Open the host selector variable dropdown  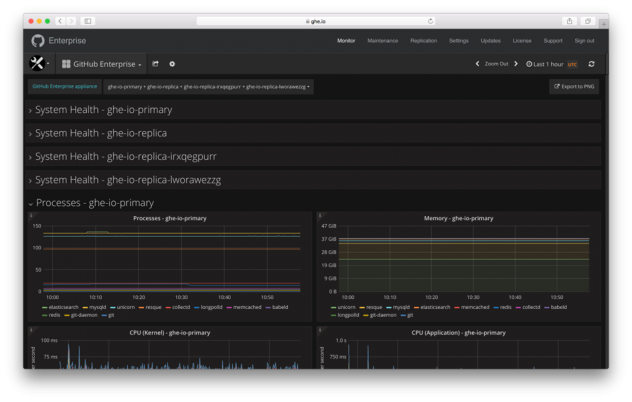(208, 87)
